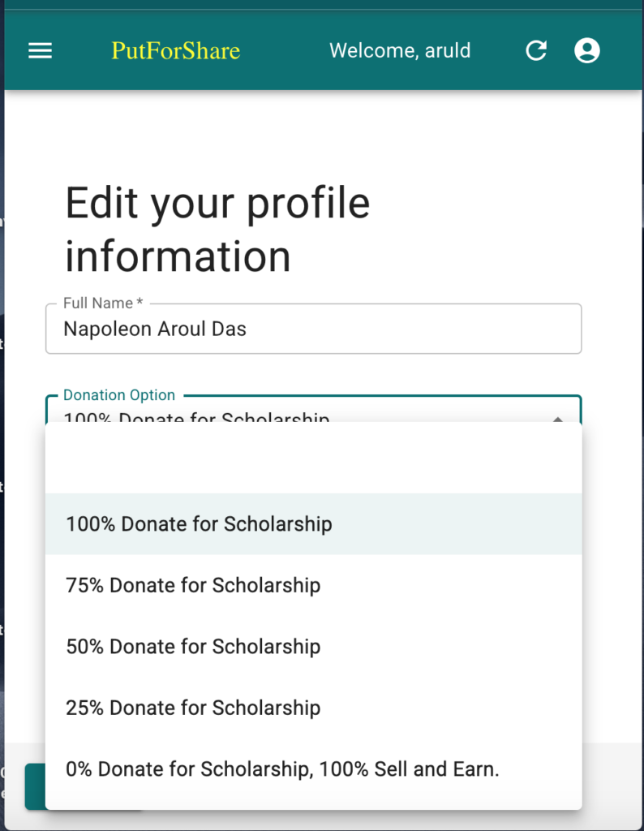Click the 'Welcome, aruld' header text
The width and height of the screenshot is (644, 831).
[400, 51]
